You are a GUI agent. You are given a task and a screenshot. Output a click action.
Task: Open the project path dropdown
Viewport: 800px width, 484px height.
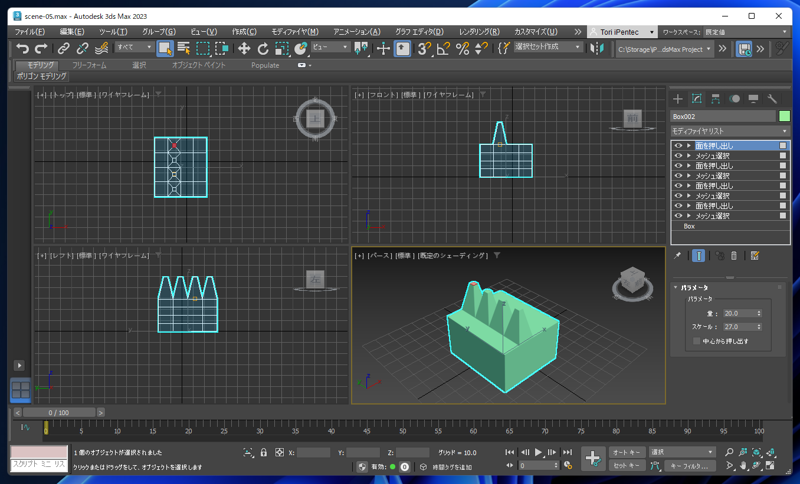coord(664,49)
